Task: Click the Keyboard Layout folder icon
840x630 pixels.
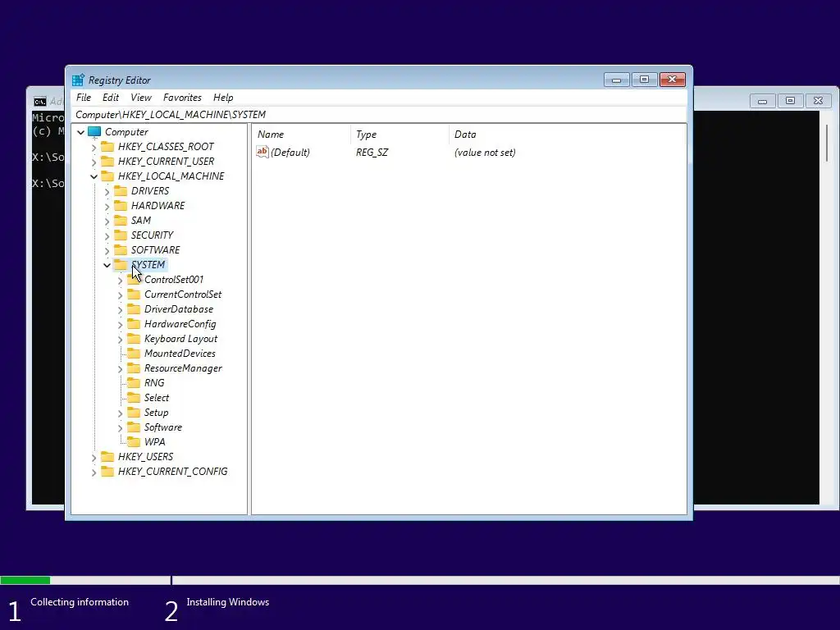Action: coord(134,338)
